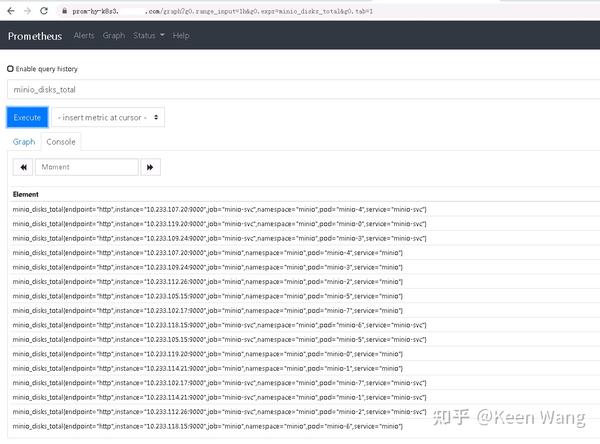Select row 10.233.112.26 with service minio

pos(306,282)
